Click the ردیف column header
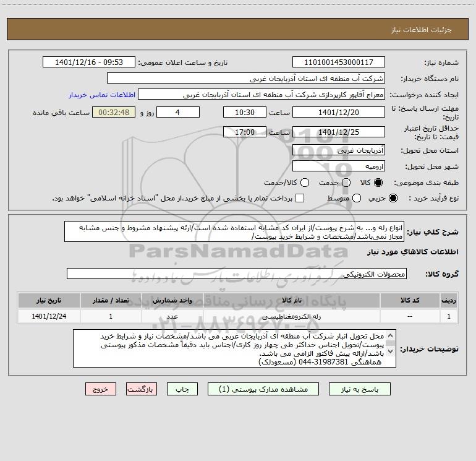Viewport: 476px width, 461px height. [x=449, y=300]
